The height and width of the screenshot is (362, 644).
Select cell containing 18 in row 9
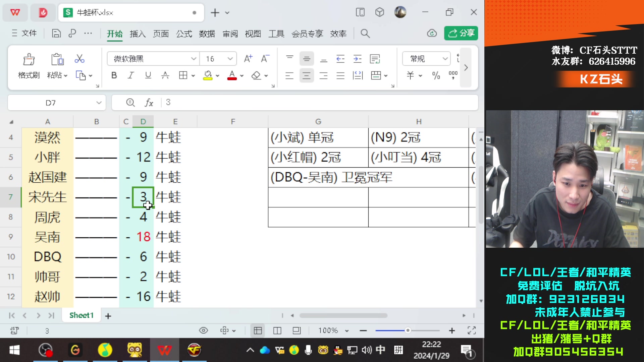coord(143,237)
